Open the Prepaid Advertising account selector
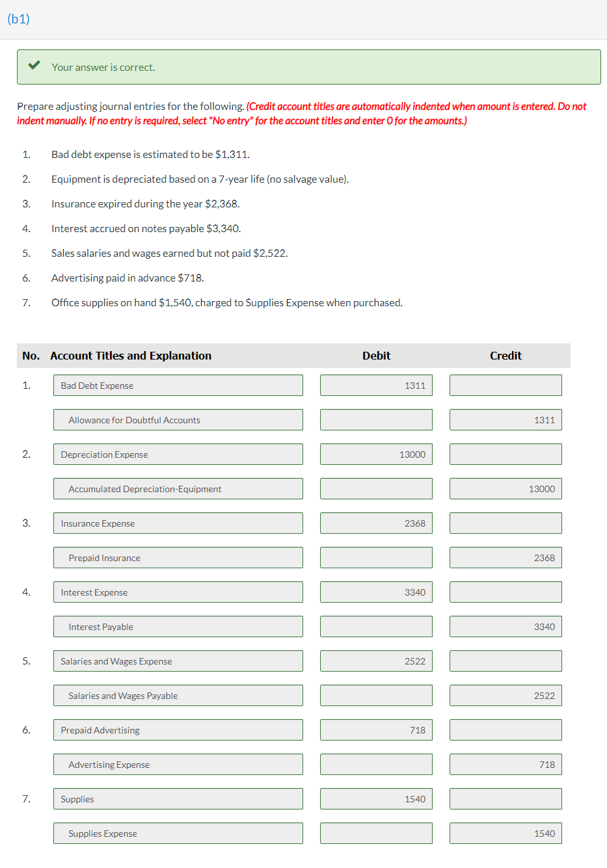This screenshot has height=868, width=607. point(178,730)
